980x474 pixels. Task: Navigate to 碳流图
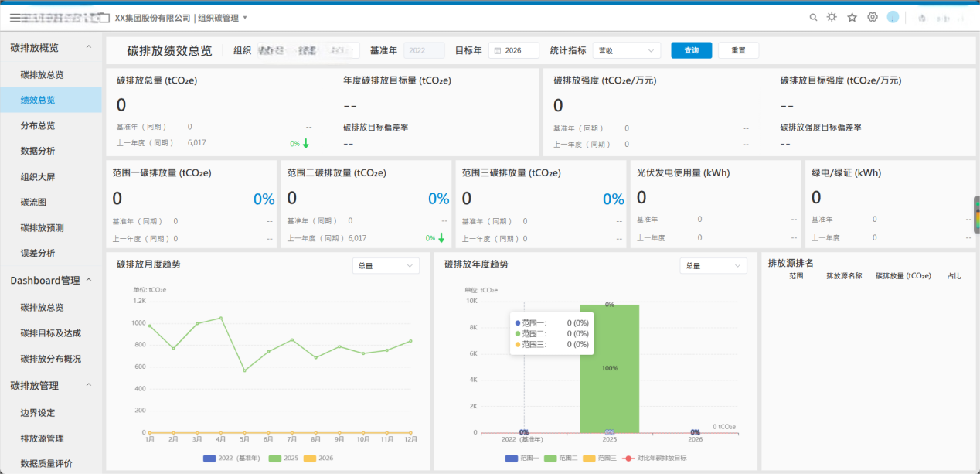click(51, 202)
